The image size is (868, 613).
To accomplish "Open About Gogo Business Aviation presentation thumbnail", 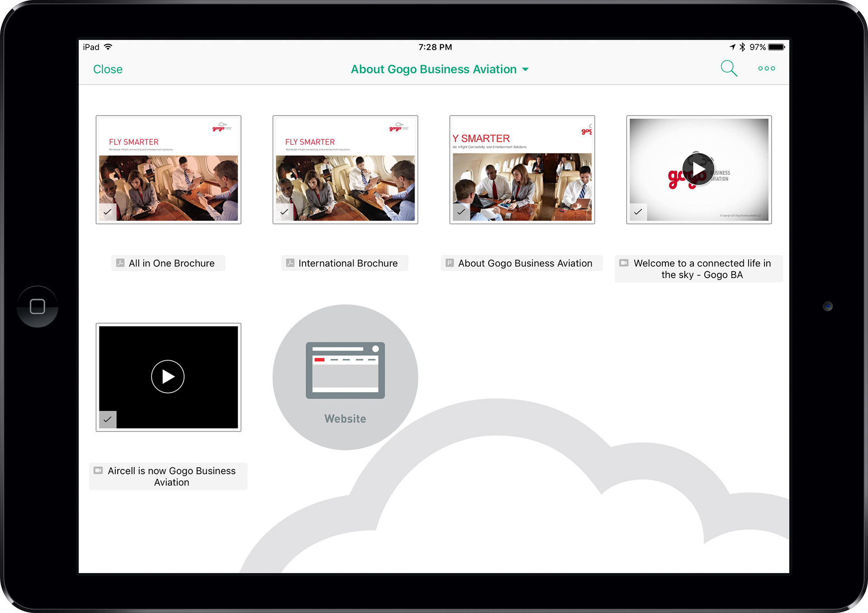I will [522, 170].
